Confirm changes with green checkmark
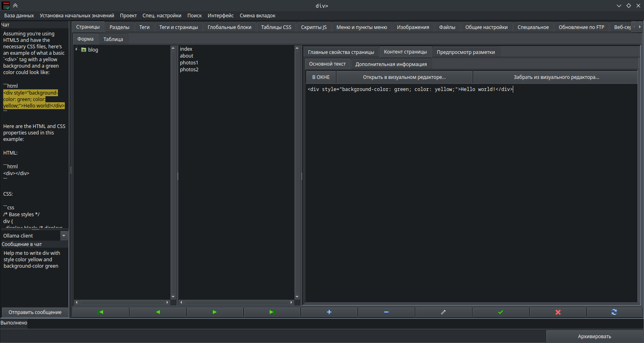 501,312
